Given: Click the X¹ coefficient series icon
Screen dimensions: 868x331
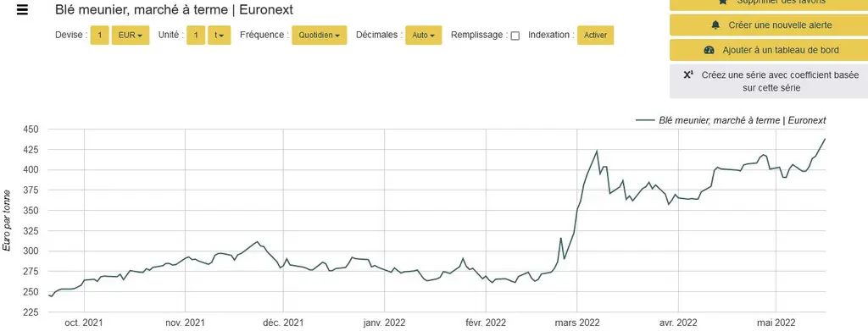Looking at the screenshot, I should coord(688,75).
